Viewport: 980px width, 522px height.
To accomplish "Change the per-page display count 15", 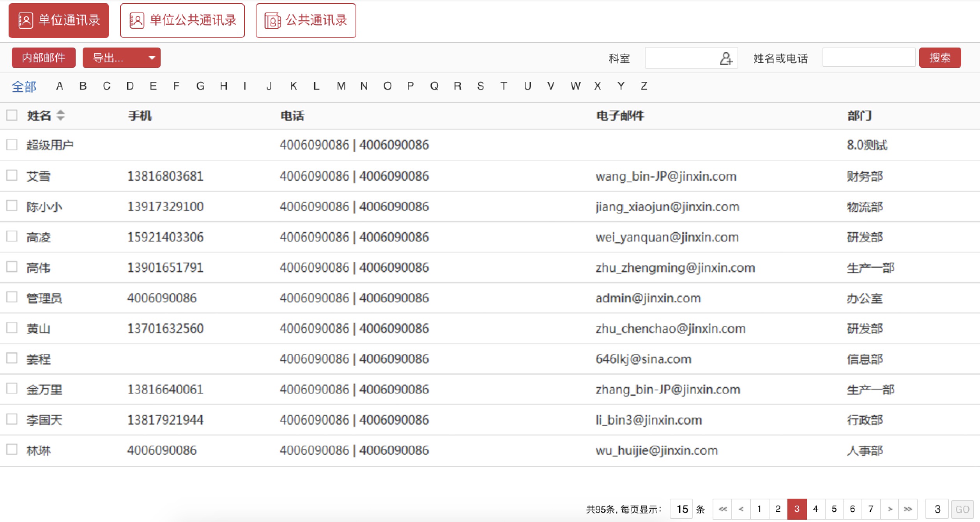I will [x=682, y=509].
